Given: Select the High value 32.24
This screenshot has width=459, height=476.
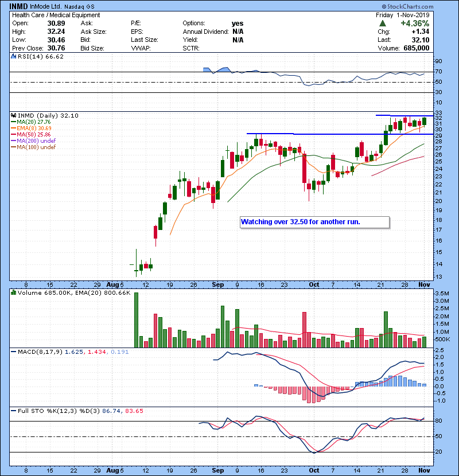Looking at the screenshot, I should pyautogui.click(x=56, y=32).
